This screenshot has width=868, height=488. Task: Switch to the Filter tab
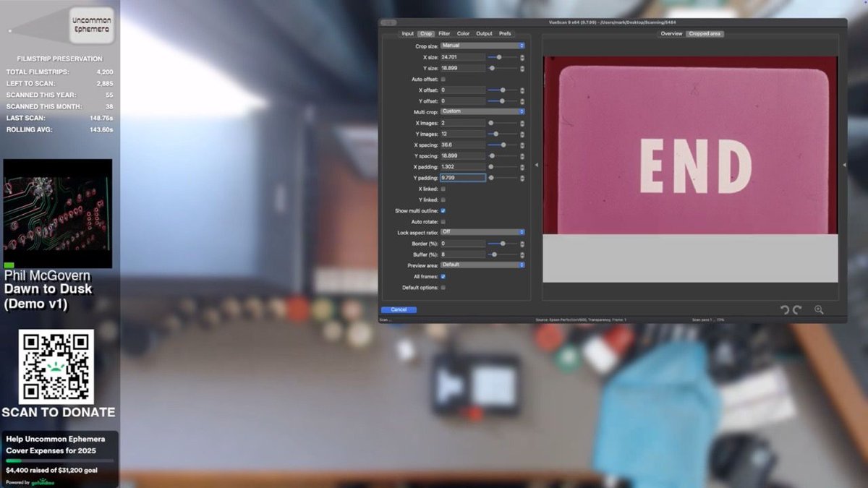444,34
